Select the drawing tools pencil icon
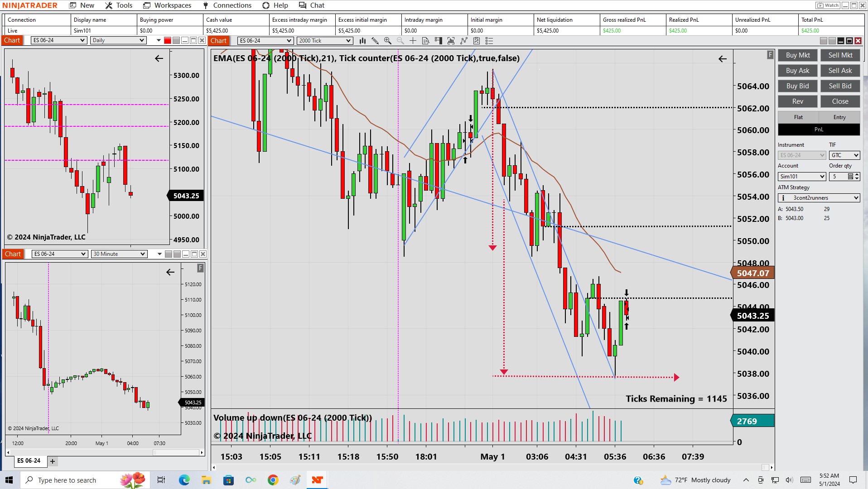The height and width of the screenshot is (489, 868). click(375, 41)
